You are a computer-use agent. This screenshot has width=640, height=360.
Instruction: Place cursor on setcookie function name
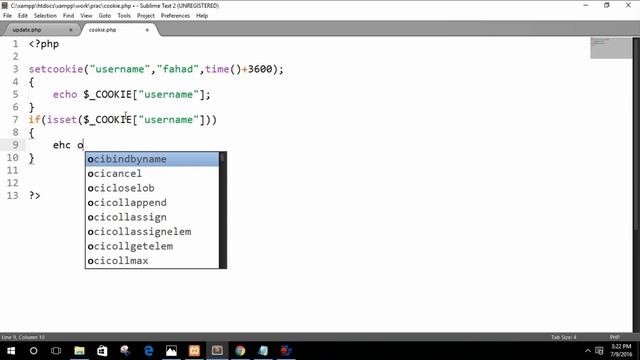56,69
